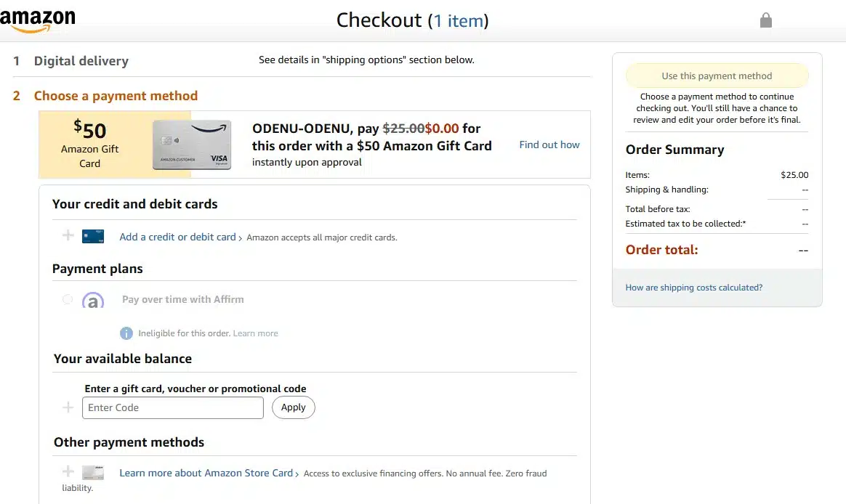Click the Affirm logo icon
This screenshot has width=846, height=504.
92,300
